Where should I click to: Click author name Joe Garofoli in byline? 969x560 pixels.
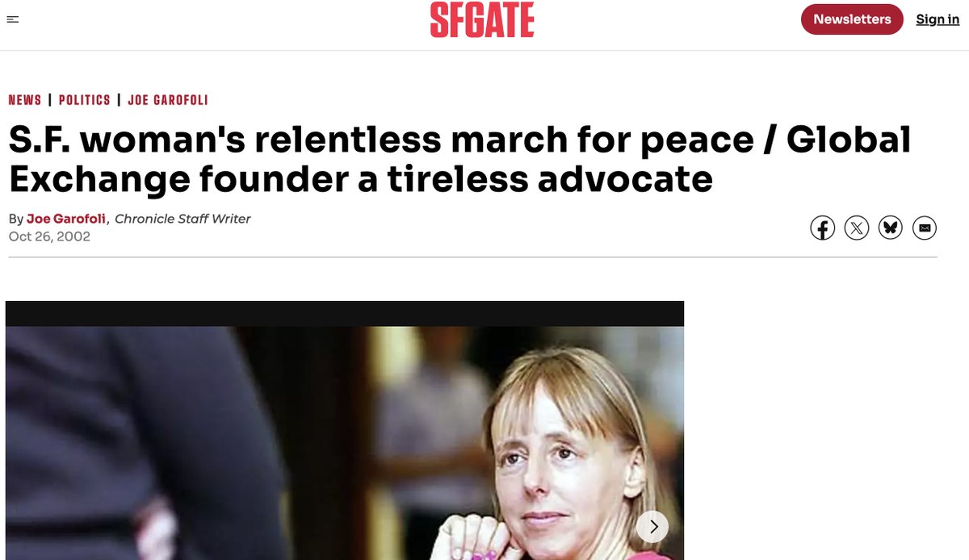[x=66, y=219]
